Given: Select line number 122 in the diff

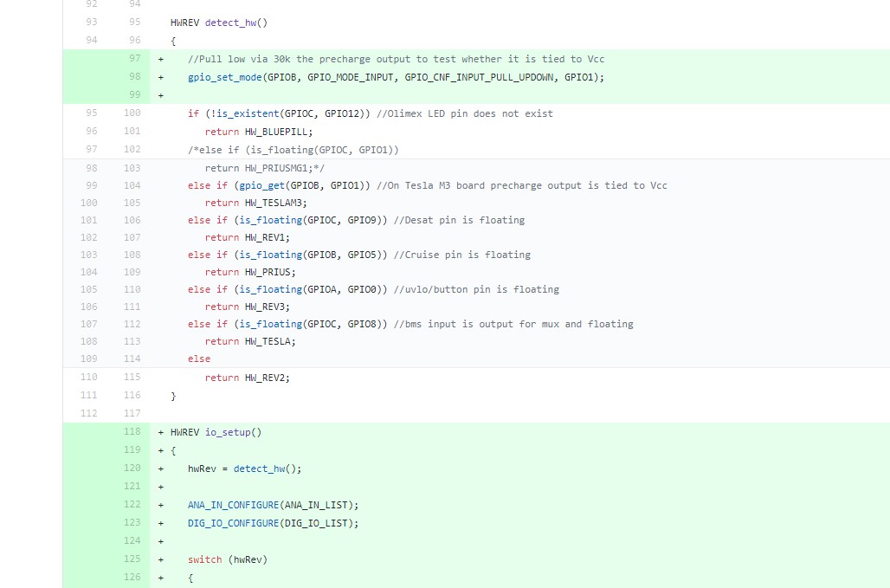Looking at the screenshot, I should (x=132, y=504).
